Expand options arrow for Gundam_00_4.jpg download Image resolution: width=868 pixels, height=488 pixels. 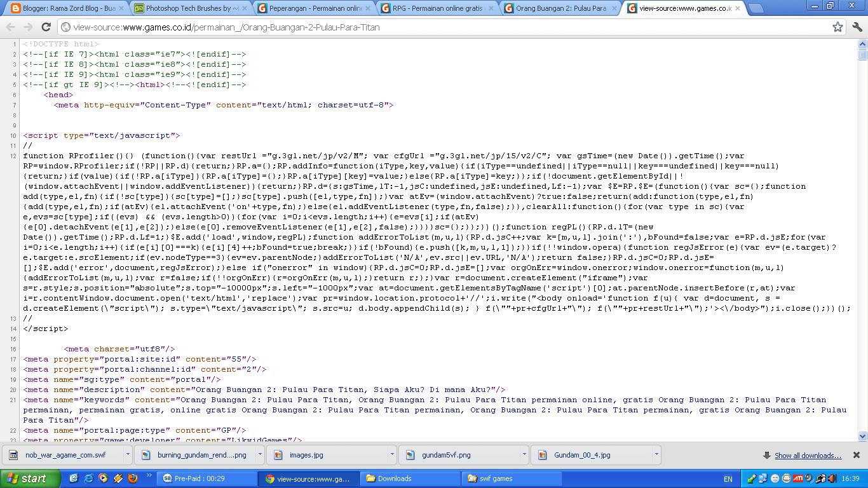click(656, 455)
